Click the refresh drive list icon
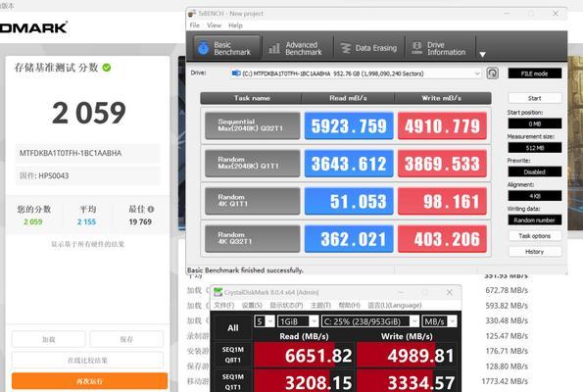Screen dimensions: 583x392 492,73
